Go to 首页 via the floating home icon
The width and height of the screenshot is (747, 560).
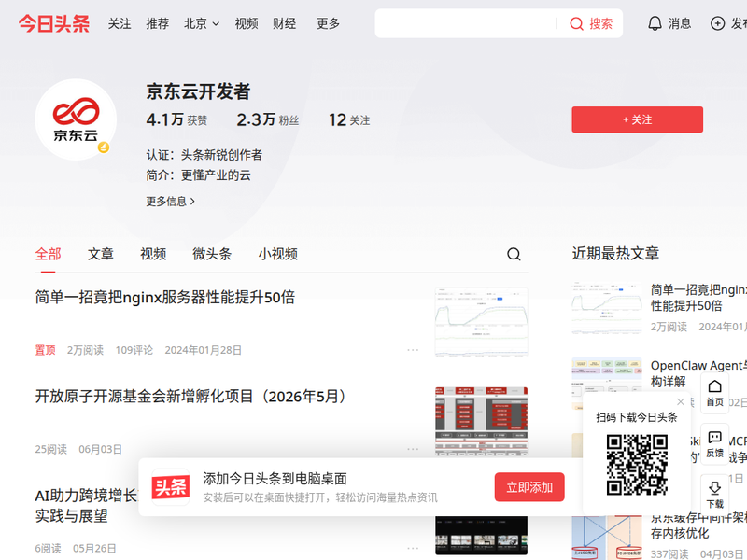(714, 393)
